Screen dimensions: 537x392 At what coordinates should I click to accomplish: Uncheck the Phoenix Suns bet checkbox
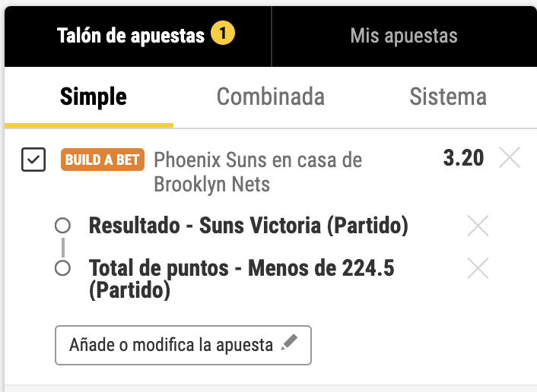(33, 160)
